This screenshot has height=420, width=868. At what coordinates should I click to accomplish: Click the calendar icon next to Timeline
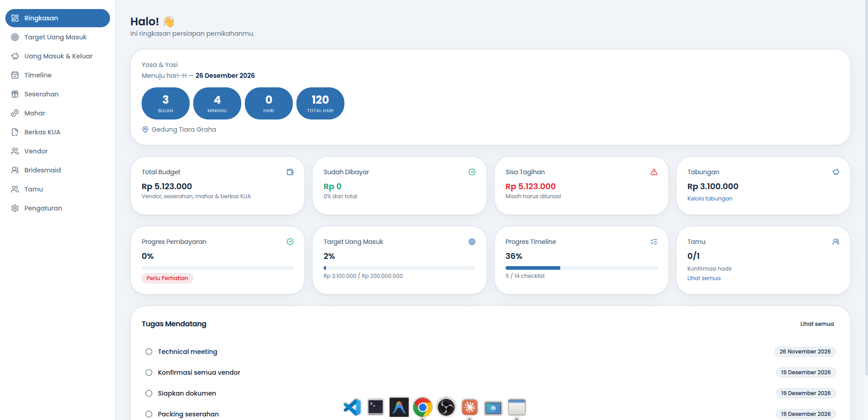pyautogui.click(x=15, y=75)
